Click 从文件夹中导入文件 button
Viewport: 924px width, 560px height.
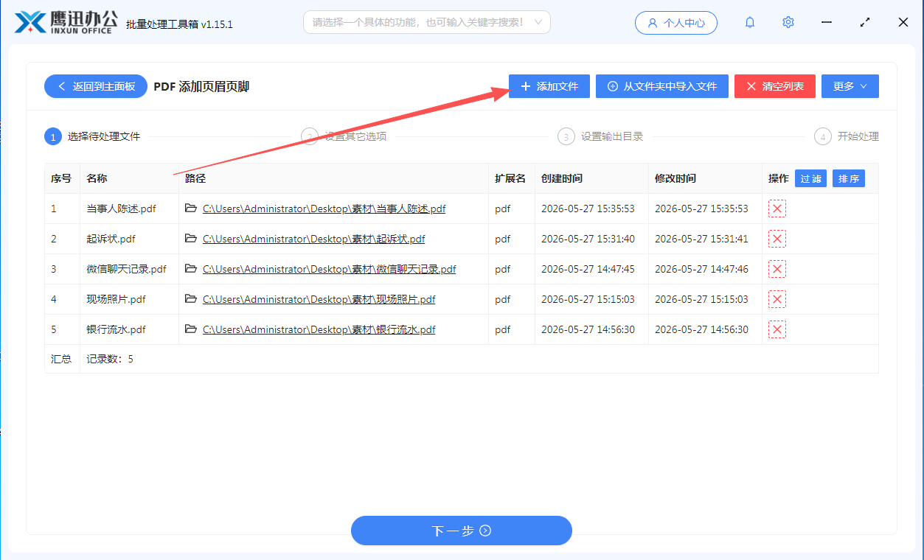[x=662, y=86]
